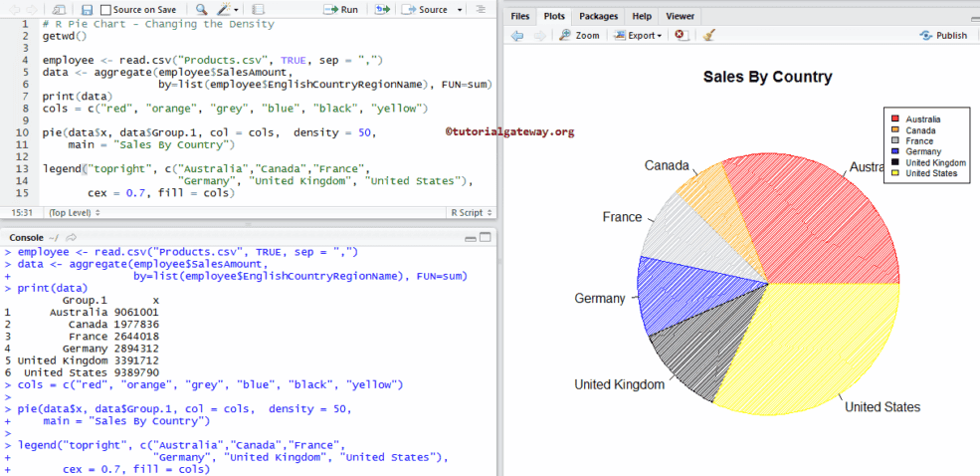The width and height of the screenshot is (980, 476).
Task: Click the re-run previous code icon
Action: 383,9
